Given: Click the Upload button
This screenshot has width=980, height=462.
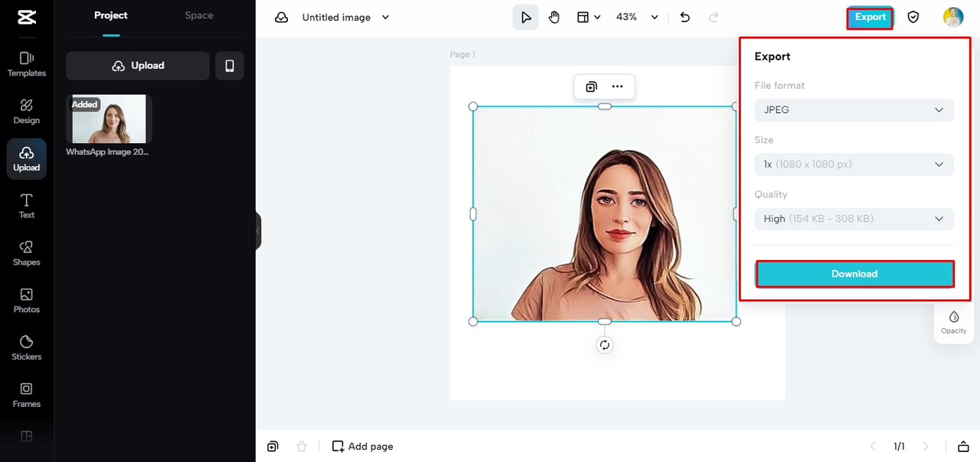Looking at the screenshot, I should [x=138, y=66].
